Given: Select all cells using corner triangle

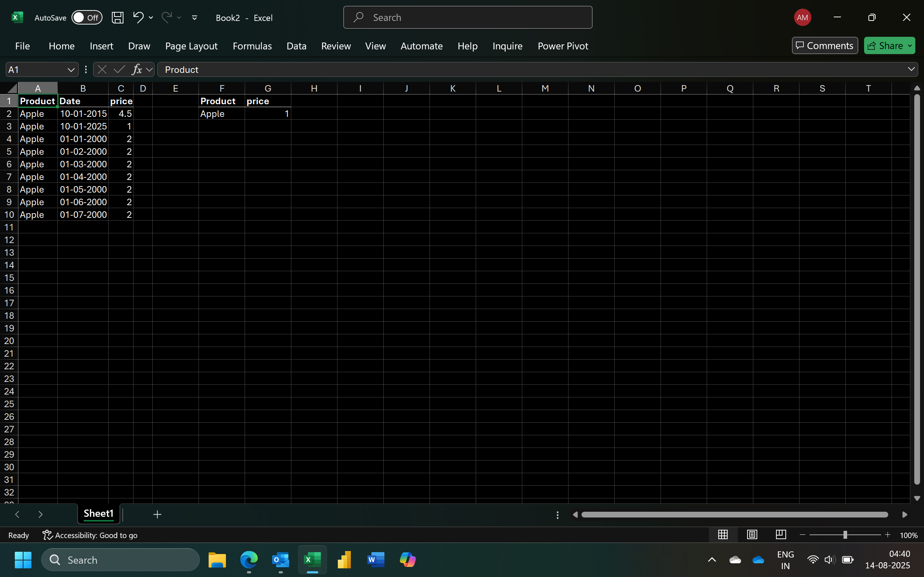Looking at the screenshot, I should tap(12, 89).
